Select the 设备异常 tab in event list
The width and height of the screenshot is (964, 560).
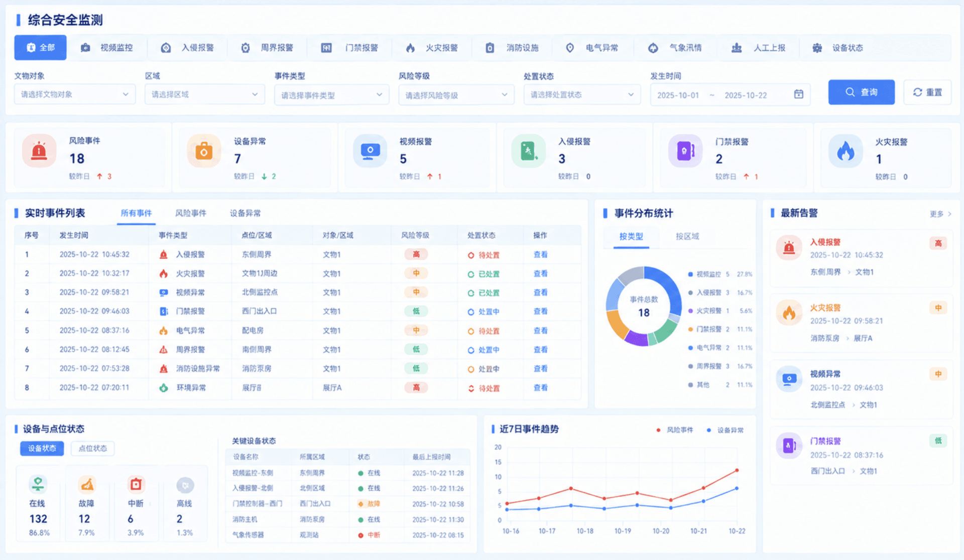pyautogui.click(x=245, y=213)
